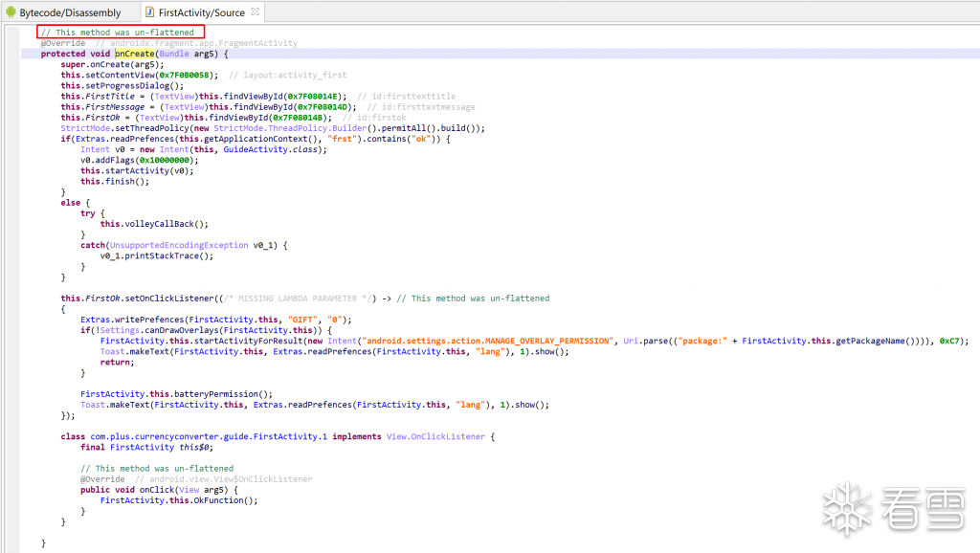Click the printStackTrace() call
Screen dimensions: 980x553
(x=168, y=255)
